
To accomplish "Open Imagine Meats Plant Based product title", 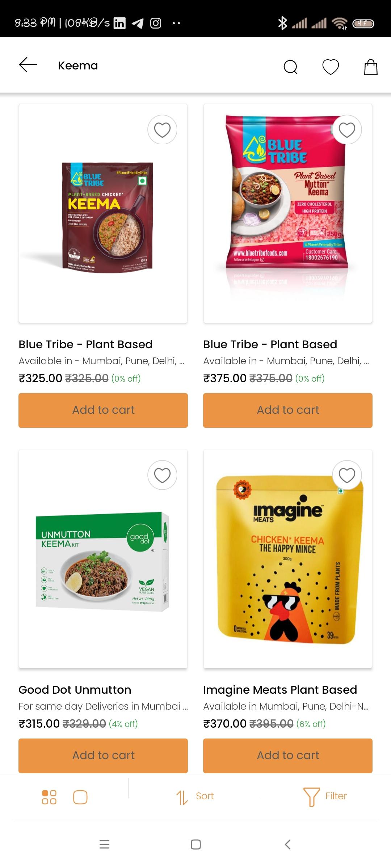I will [280, 690].
